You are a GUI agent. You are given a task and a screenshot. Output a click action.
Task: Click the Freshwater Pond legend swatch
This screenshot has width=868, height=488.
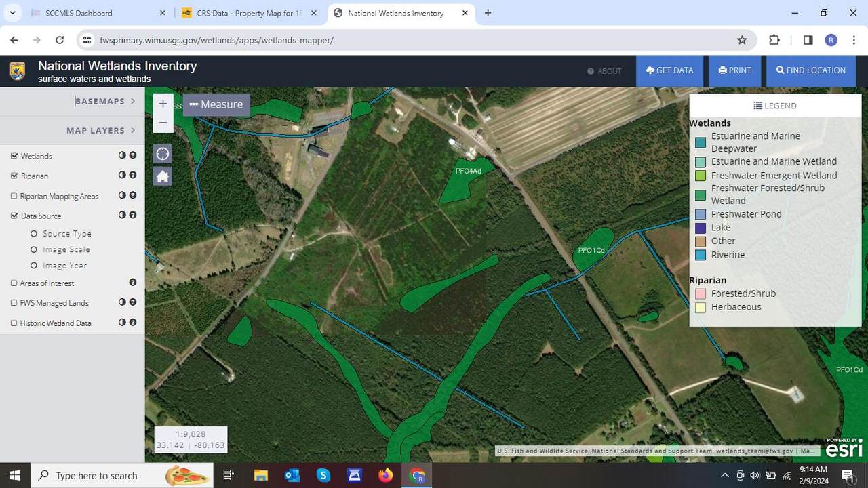(701, 215)
